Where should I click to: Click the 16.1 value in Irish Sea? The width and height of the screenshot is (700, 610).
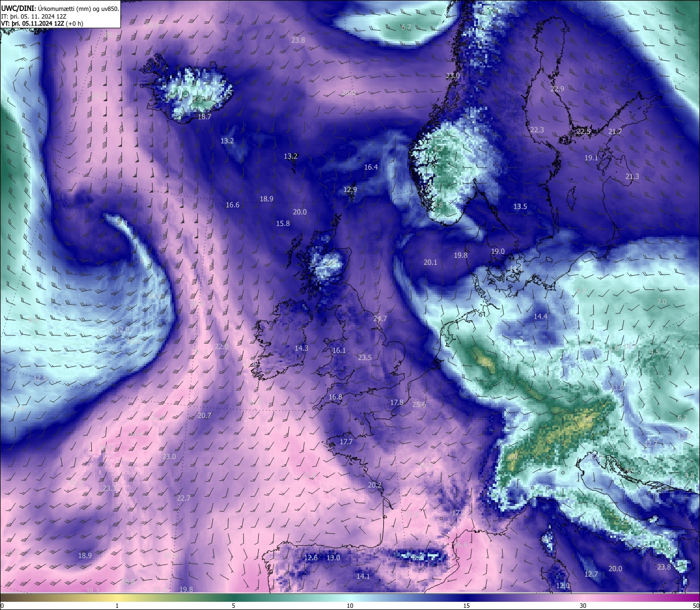339,350
